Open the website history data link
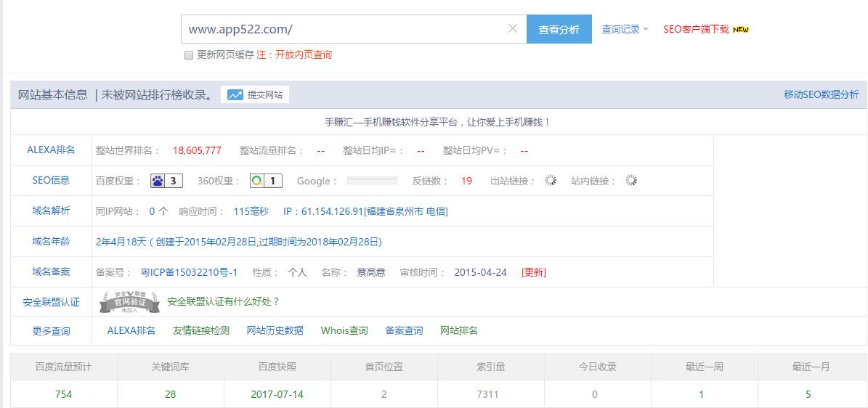This screenshot has width=868, height=408. pos(275,331)
